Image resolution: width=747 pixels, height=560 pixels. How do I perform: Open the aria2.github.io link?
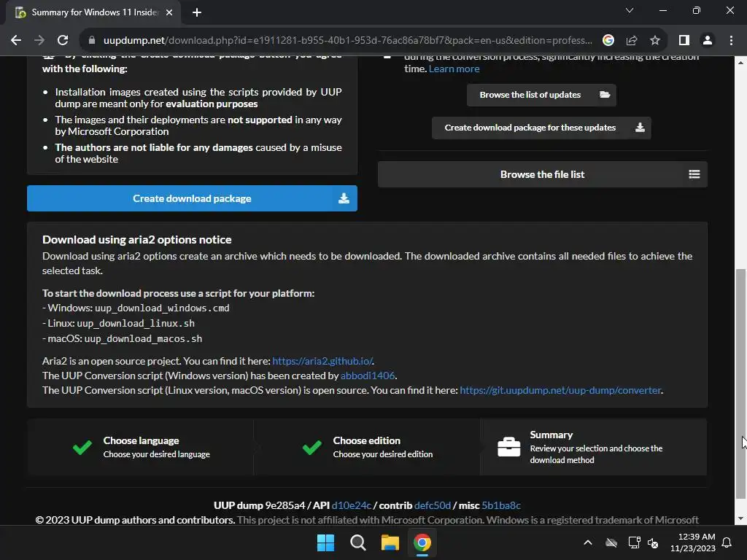tap(322, 361)
